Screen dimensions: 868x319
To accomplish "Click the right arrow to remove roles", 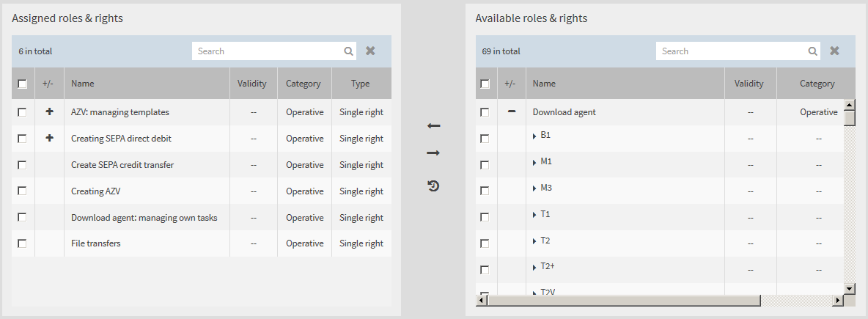I will [433, 153].
